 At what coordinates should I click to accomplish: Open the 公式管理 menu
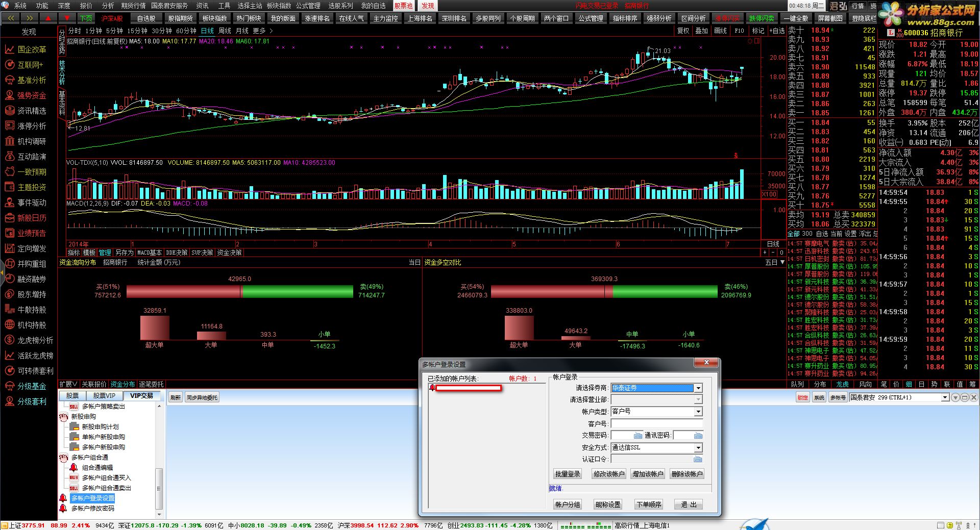308,6
